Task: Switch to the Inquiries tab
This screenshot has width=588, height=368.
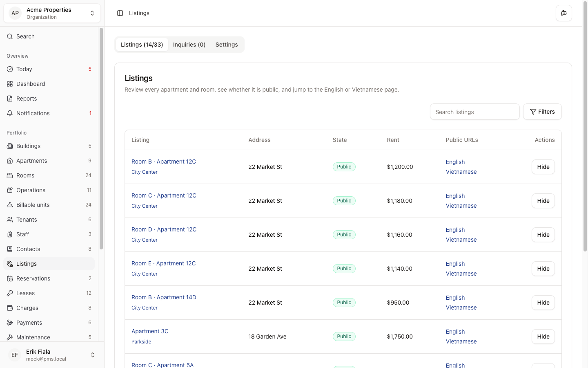Action: point(189,45)
